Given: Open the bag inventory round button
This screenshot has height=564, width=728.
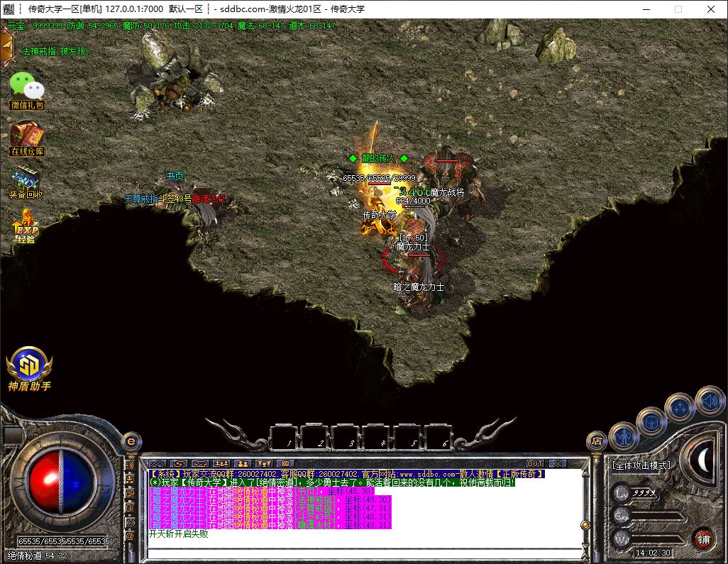Looking at the screenshot, I should pyautogui.click(x=651, y=422).
